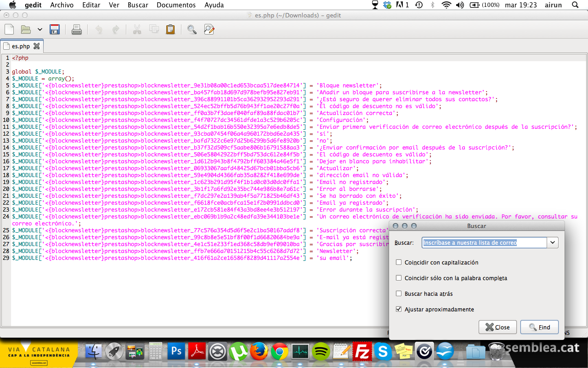This screenshot has width=588, height=368.
Task: Open the volume menu bar control
Action: [460, 5]
